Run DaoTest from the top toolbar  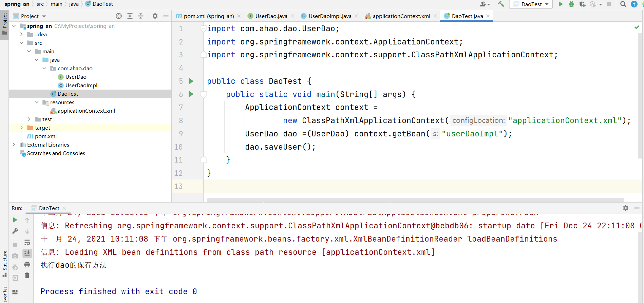(x=561, y=4)
